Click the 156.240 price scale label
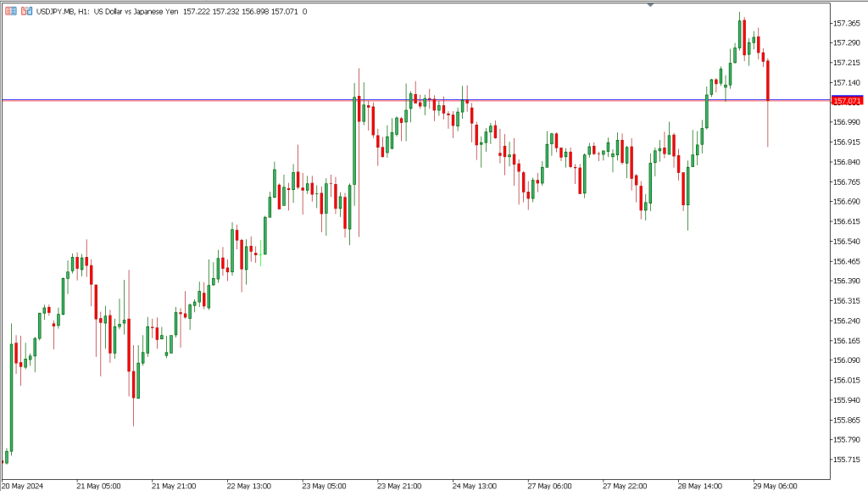868x491 pixels. [x=847, y=321]
